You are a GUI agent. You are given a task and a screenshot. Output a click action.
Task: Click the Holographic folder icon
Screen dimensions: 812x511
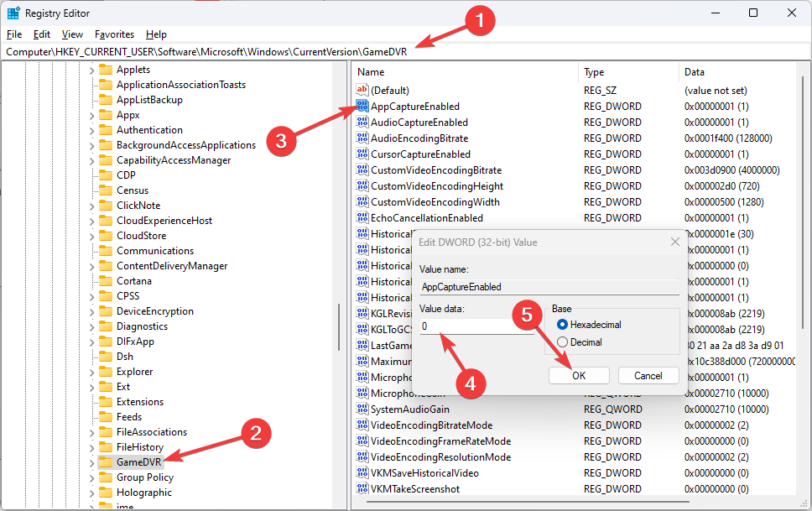point(106,493)
